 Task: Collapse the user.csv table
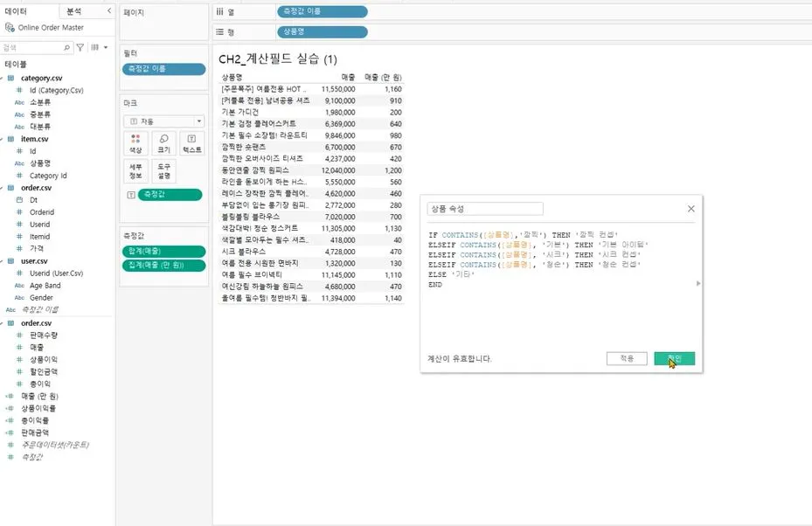click(2, 261)
